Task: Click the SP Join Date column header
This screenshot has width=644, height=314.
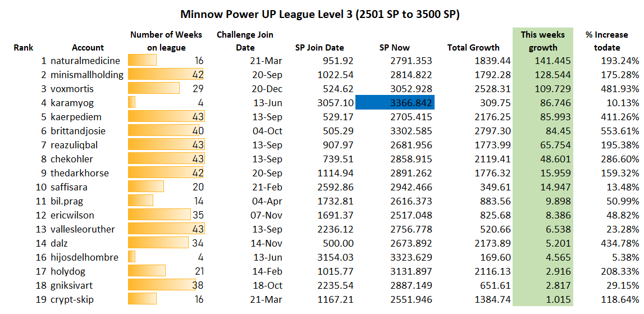Action: tap(319, 47)
